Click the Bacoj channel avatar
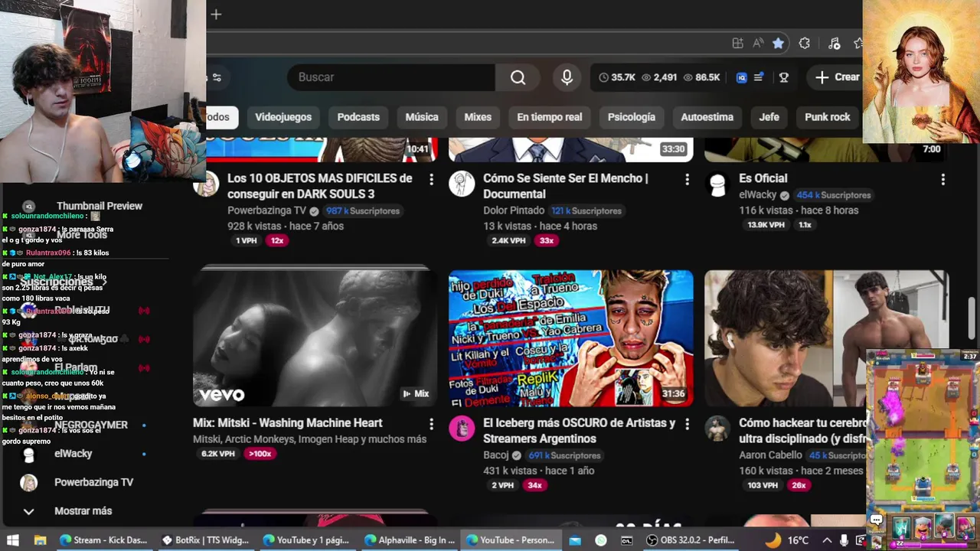The height and width of the screenshot is (551, 980). [462, 429]
